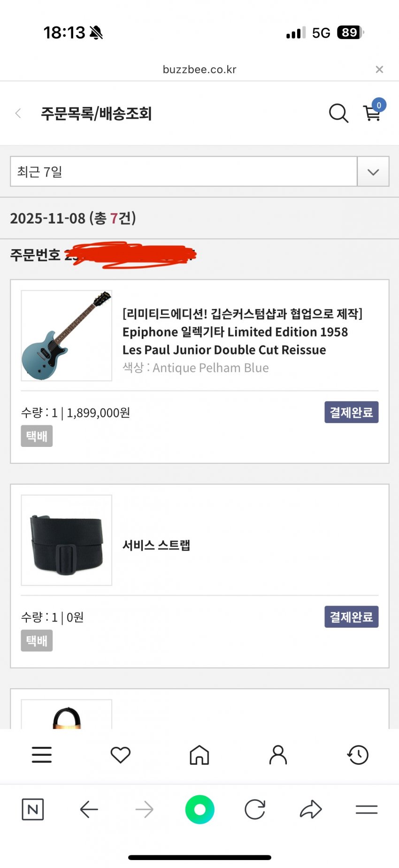Viewport: 399px width, 868px height.
Task: Open the hamburger category menu in site nav
Action: (42, 755)
